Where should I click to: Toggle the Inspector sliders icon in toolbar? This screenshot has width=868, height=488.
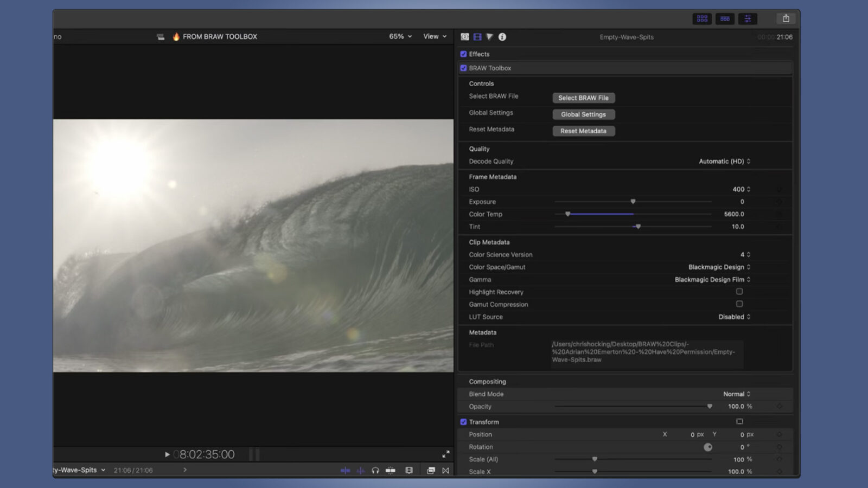point(748,18)
